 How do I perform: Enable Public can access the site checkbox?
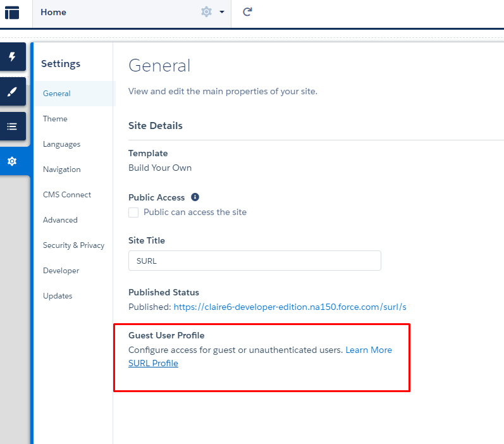[x=133, y=213]
